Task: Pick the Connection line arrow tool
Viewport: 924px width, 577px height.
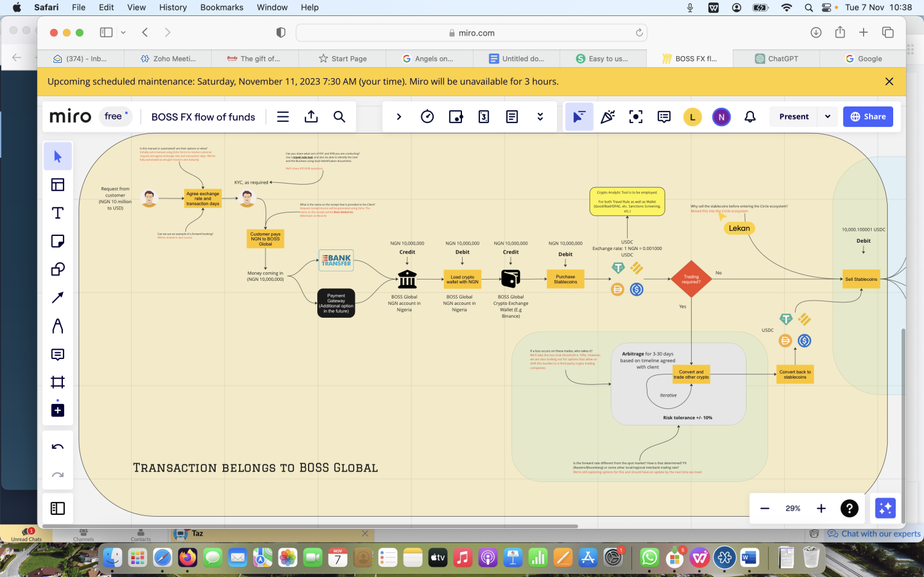Action: point(58,298)
